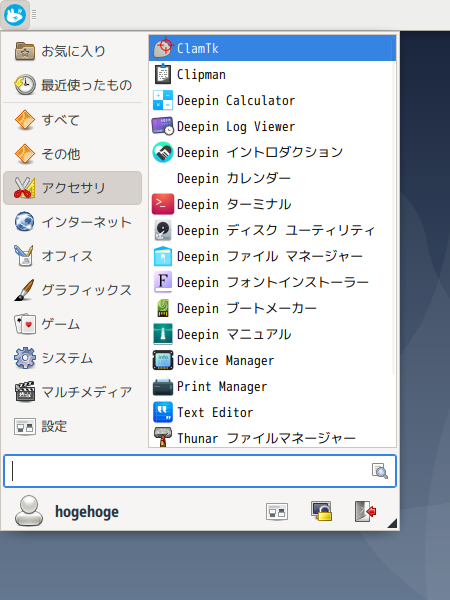Image resolution: width=450 pixels, height=600 pixels.
Task: Switch to the システム category
Action: click(73, 358)
